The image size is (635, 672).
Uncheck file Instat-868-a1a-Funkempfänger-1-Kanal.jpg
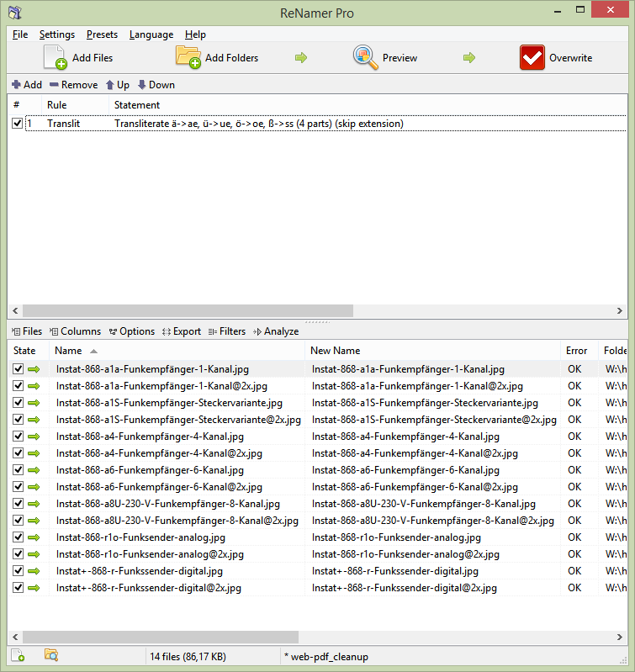[x=18, y=369]
